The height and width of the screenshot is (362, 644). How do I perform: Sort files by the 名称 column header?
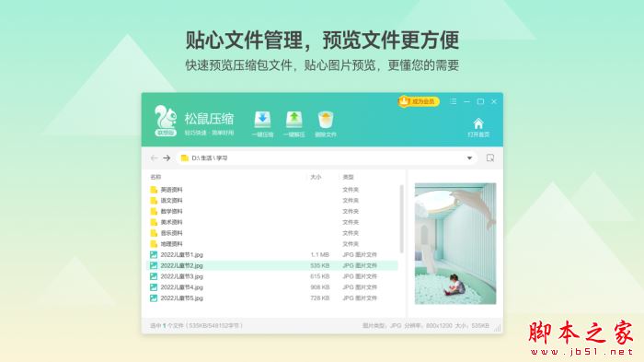155,177
